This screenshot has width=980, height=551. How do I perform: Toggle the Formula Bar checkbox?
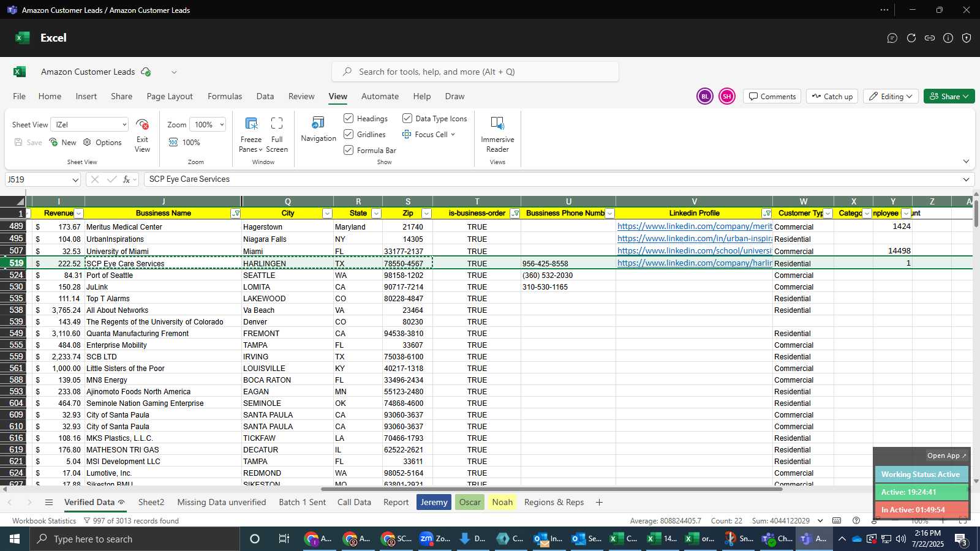click(349, 150)
